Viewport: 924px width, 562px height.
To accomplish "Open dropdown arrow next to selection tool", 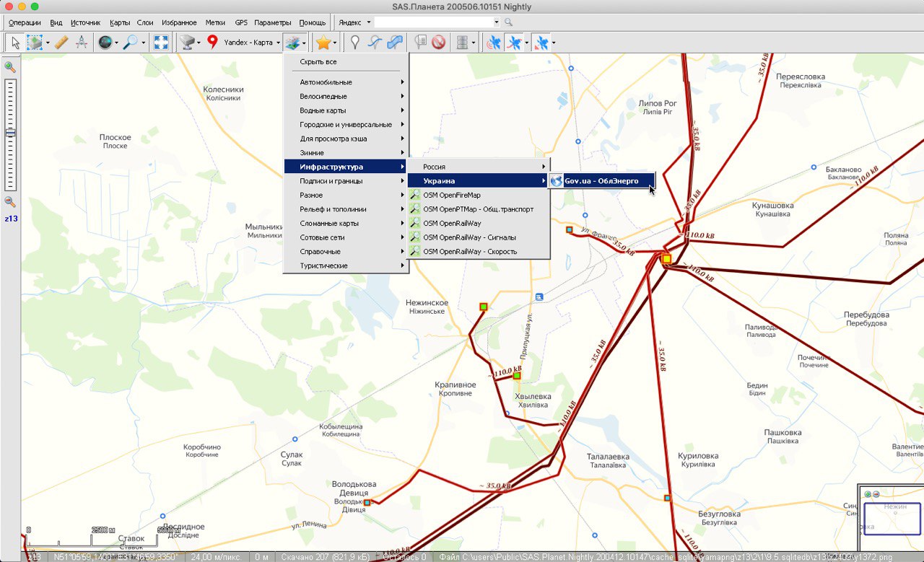I will [48, 43].
